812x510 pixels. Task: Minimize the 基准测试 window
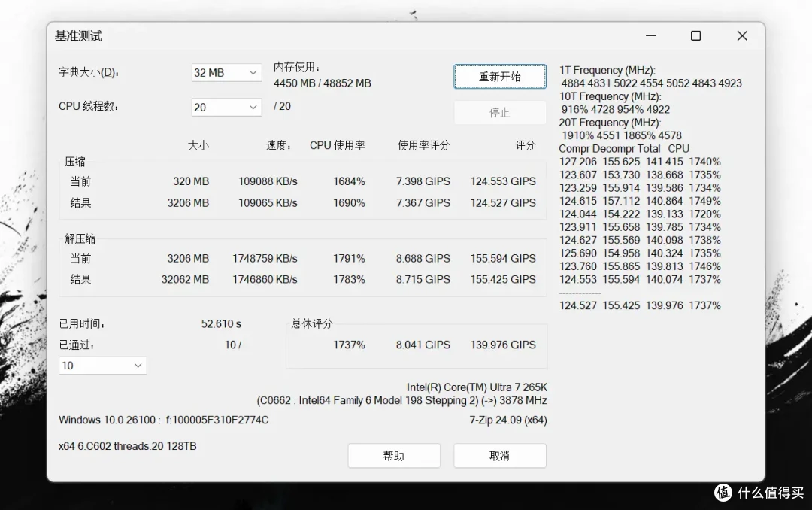coord(651,36)
